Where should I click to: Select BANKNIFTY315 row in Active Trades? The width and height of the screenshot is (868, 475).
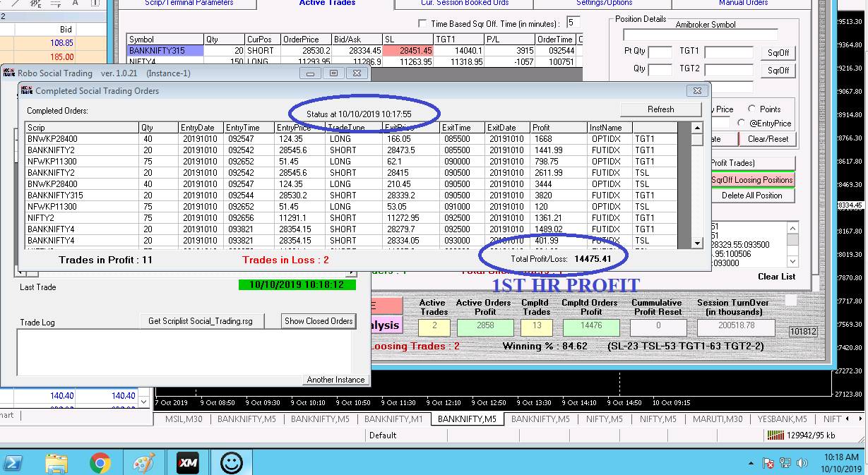point(354,51)
